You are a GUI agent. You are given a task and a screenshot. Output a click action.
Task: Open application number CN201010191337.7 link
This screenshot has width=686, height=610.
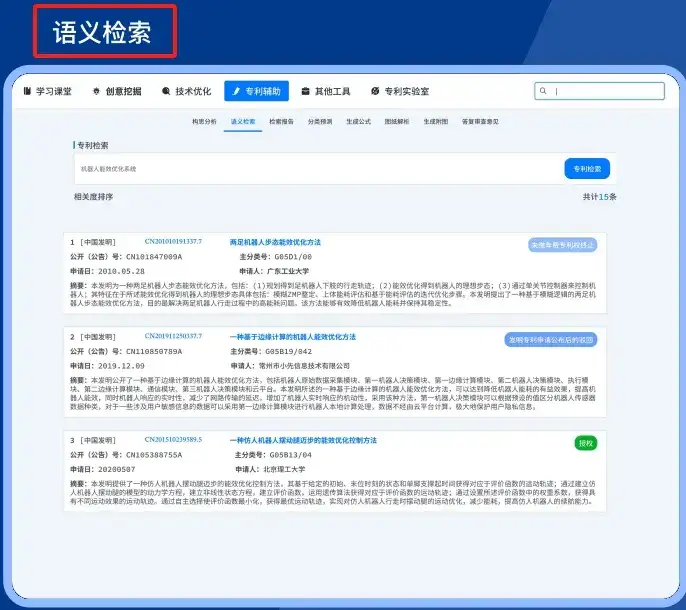coord(173,242)
